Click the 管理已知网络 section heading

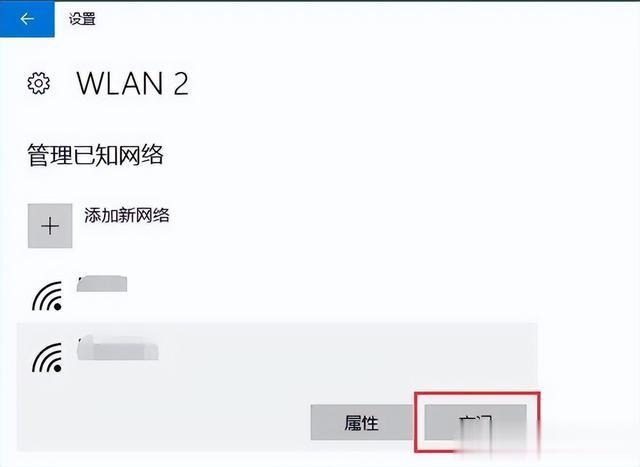[x=95, y=155]
